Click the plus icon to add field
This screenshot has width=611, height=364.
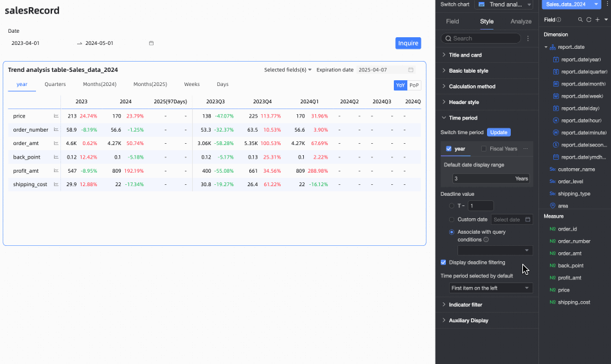[x=597, y=20]
